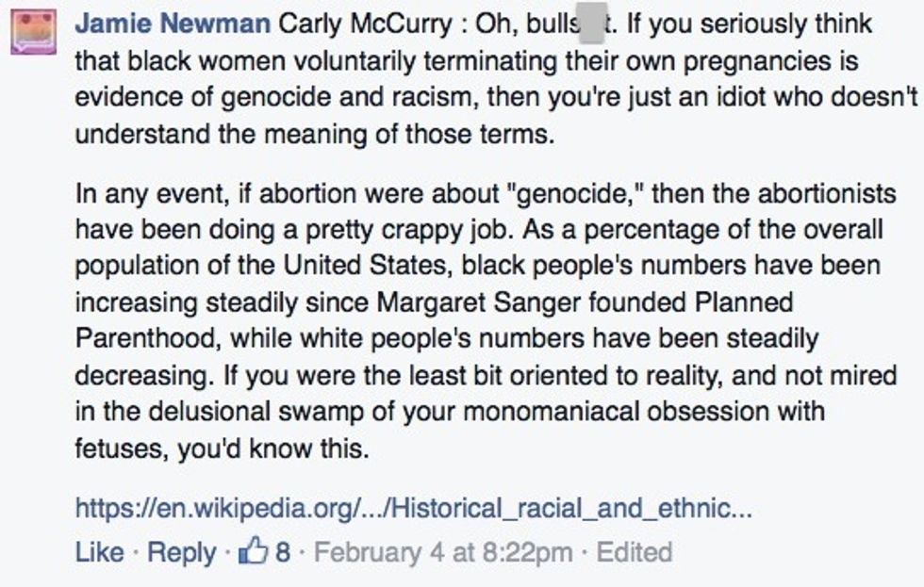Image resolution: width=924 pixels, height=587 pixels.
Task: Click the gray redaction box
Action: click(590, 24)
